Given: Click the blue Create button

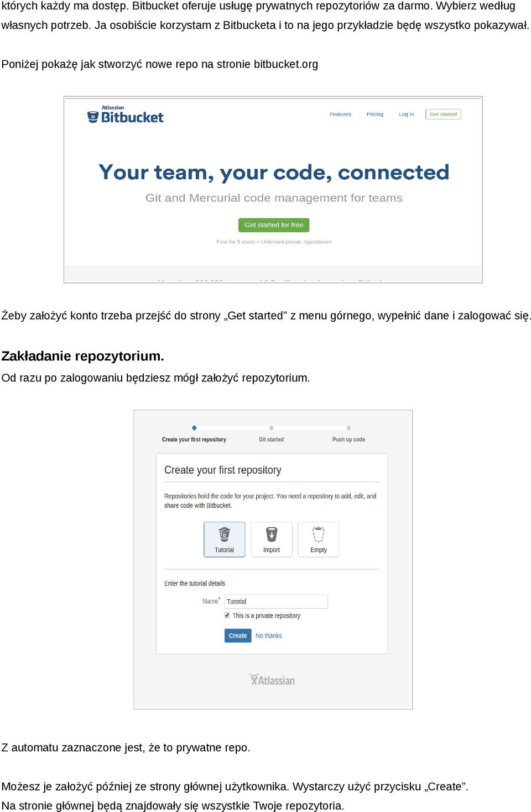Looking at the screenshot, I should (238, 636).
